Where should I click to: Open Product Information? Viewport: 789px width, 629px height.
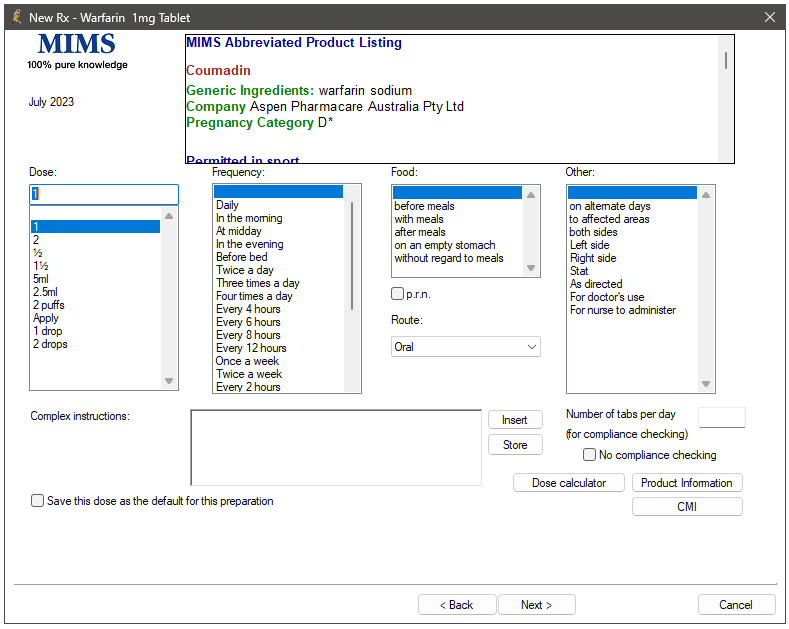click(687, 483)
